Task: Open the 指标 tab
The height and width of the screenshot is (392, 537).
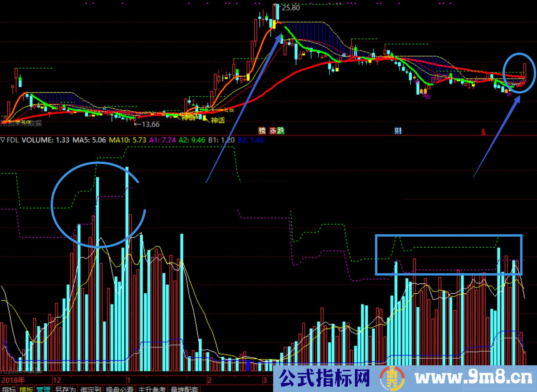Action: point(9,389)
